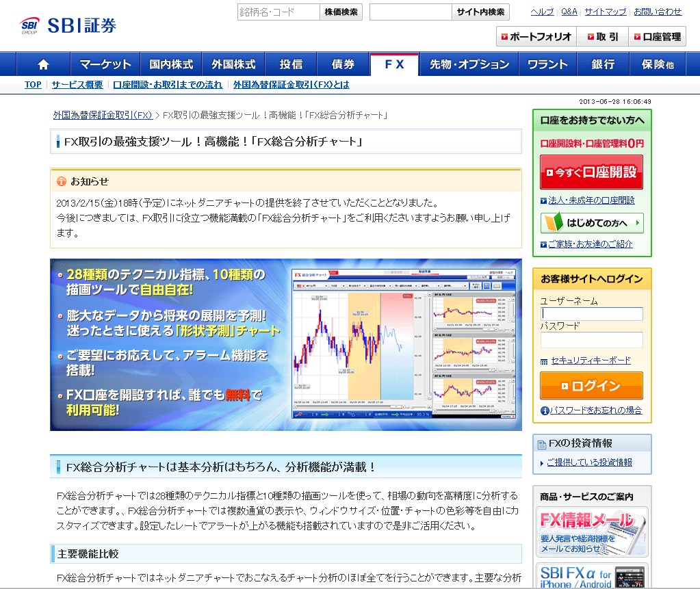Open the 口座管理 button
The width and height of the screenshot is (700, 589).
click(657, 36)
